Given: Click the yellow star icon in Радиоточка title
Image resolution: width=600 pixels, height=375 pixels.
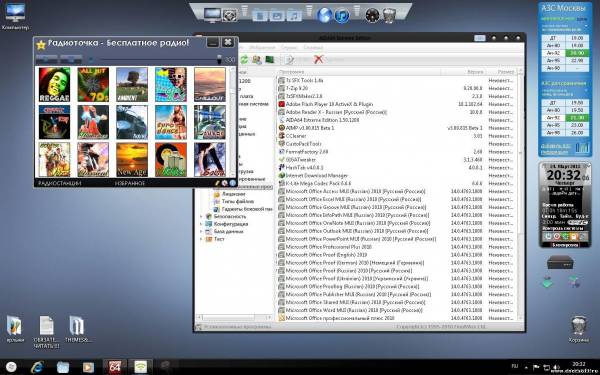Looking at the screenshot, I should click(41, 45).
